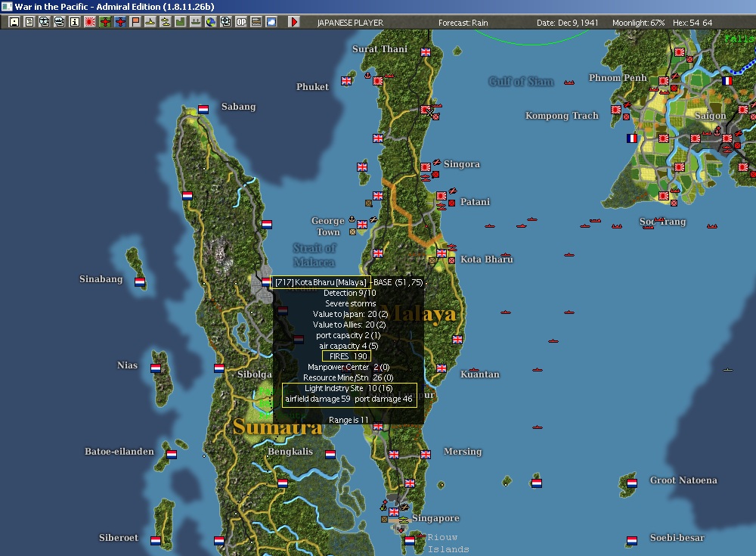This screenshot has width=756, height=556.
Task: Click the Saigon map label
Action: [710, 116]
